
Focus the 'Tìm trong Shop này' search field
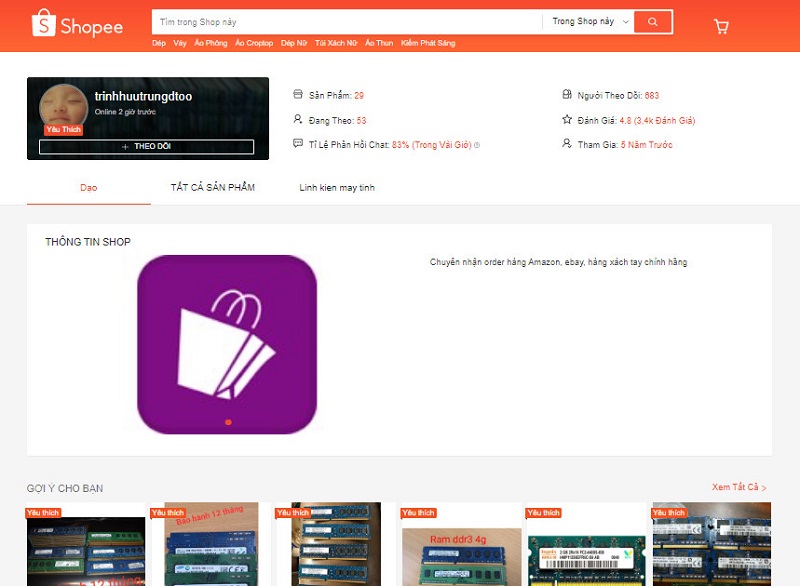pyautogui.click(x=345, y=21)
